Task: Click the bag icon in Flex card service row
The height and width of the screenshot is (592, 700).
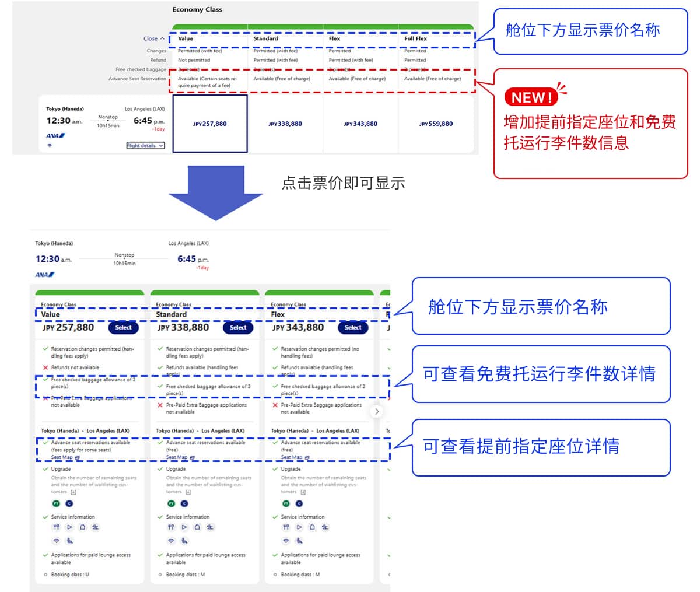Action: (x=312, y=527)
